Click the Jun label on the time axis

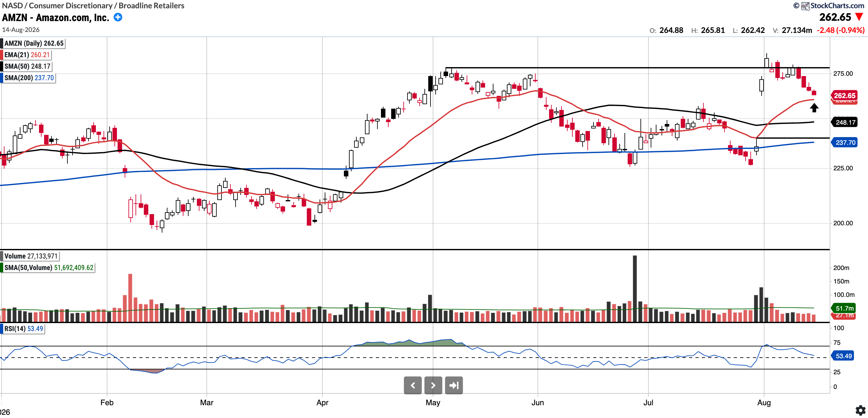click(538, 403)
